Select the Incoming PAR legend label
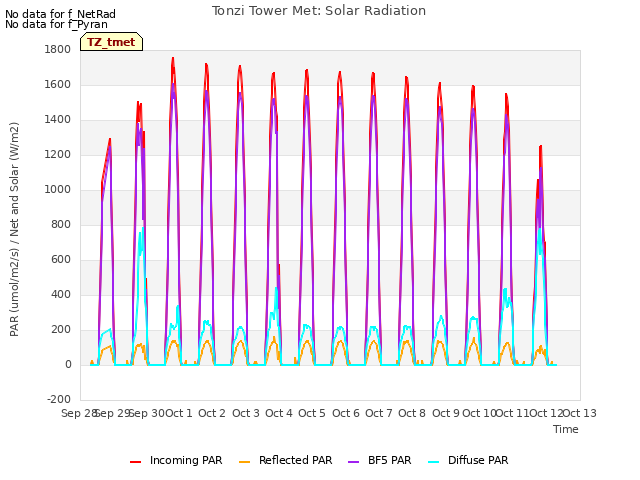This screenshot has height=480, width=640. pos(186,460)
